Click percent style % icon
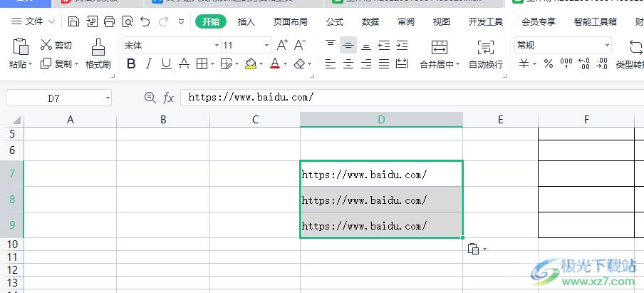 pos(549,63)
